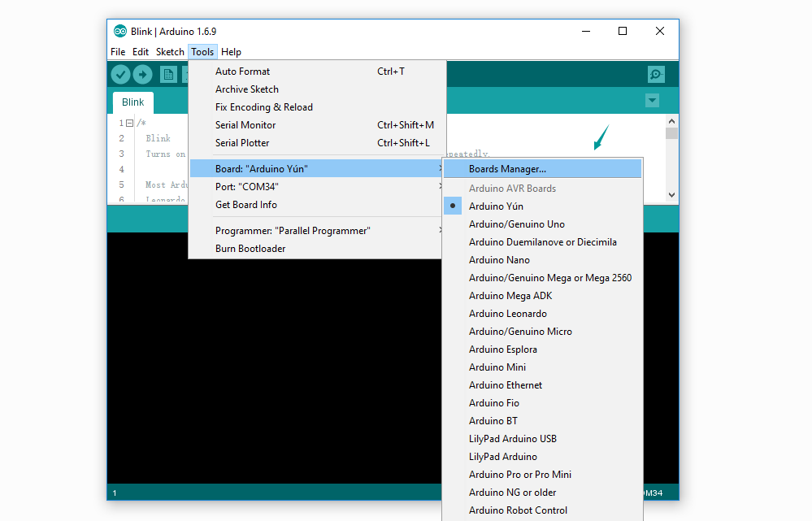This screenshot has width=812, height=521.
Task: Click editor scrollbar down arrow
Action: pos(671,195)
